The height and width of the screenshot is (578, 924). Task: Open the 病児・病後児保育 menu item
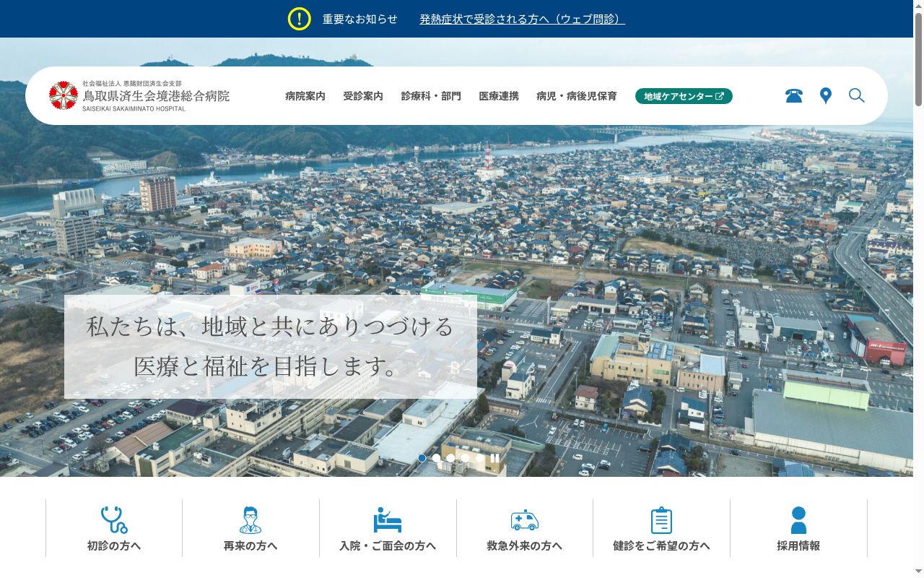tap(577, 96)
